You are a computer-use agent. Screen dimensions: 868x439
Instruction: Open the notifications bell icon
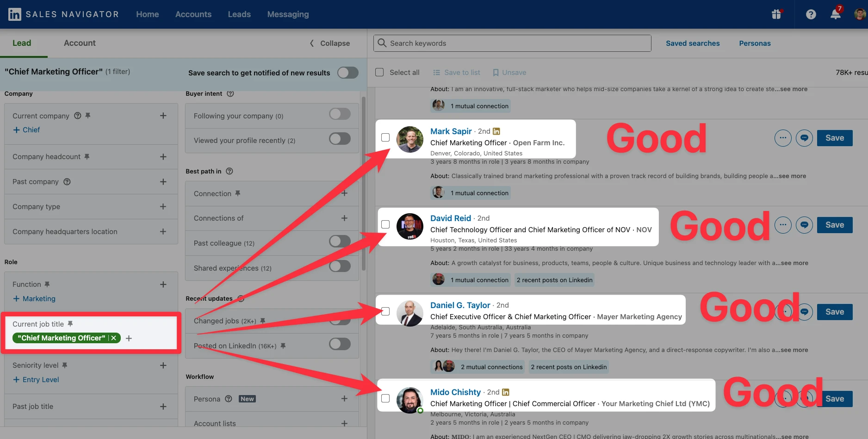tap(836, 14)
